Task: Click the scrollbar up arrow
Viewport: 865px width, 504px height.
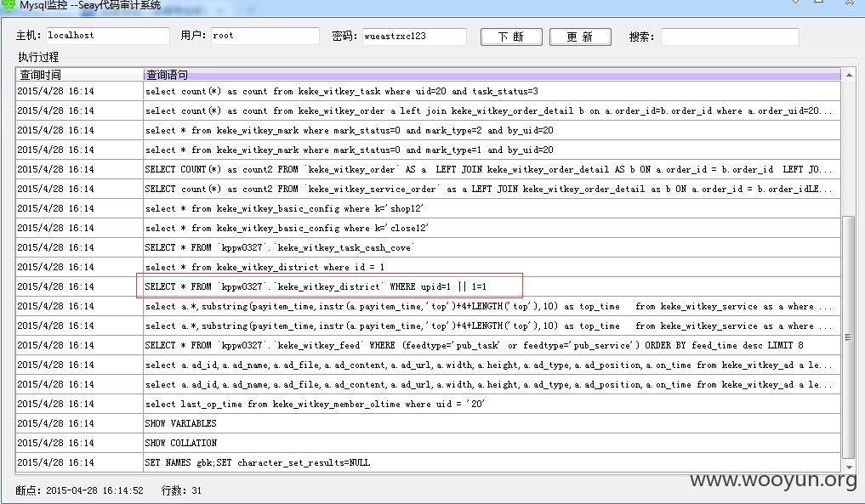Action: tap(849, 75)
